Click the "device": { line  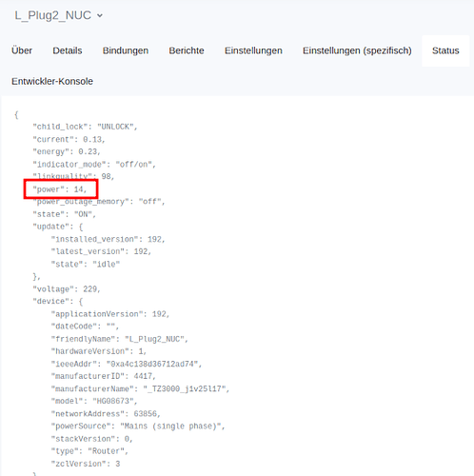(x=58, y=302)
